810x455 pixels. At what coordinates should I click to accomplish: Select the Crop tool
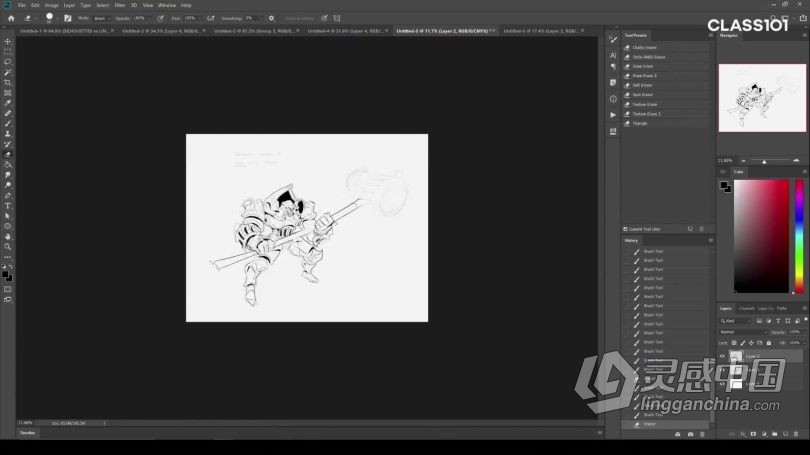pyautogui.click(x=7, y=83)
